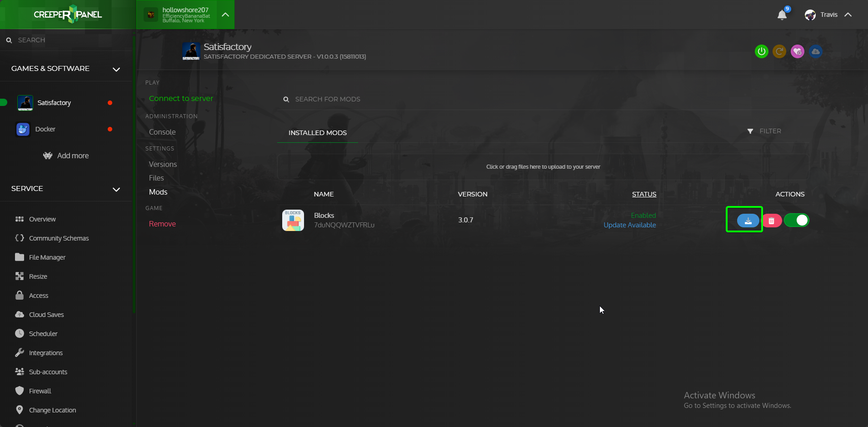
Task: Sort by the Status column header
Action: coord(644,194)
